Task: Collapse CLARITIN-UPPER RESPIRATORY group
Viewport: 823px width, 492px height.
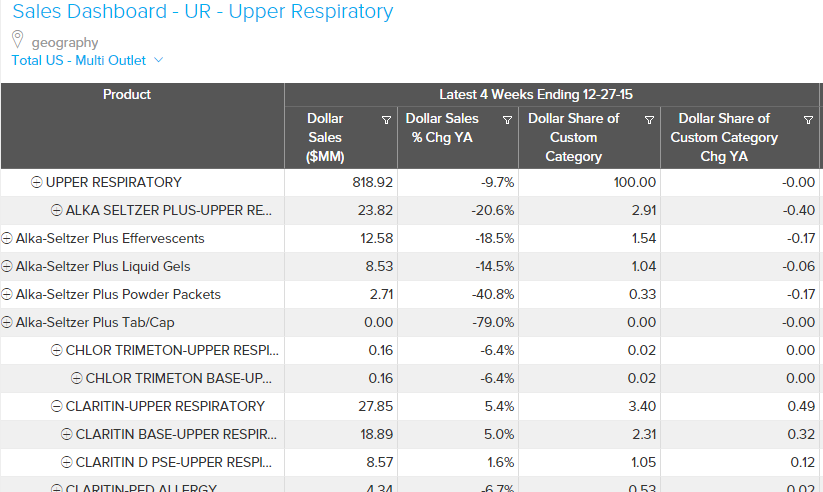Action: (x=57, y=407)
